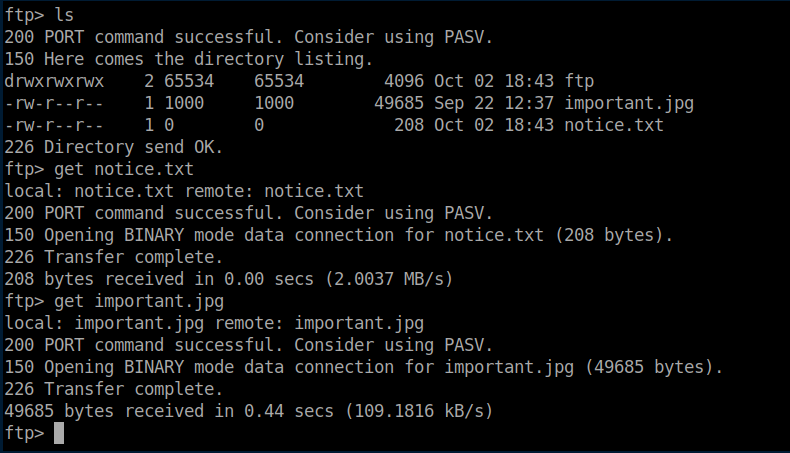Click '(109.1816 kB/s)' transfer speed text
The image size is (790, 453).
click(419, 411)
